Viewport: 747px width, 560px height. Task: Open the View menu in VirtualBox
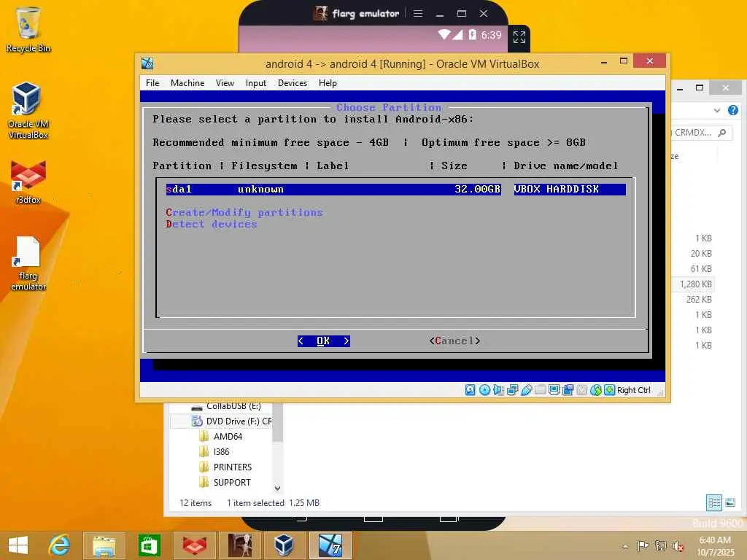[225, 83]
